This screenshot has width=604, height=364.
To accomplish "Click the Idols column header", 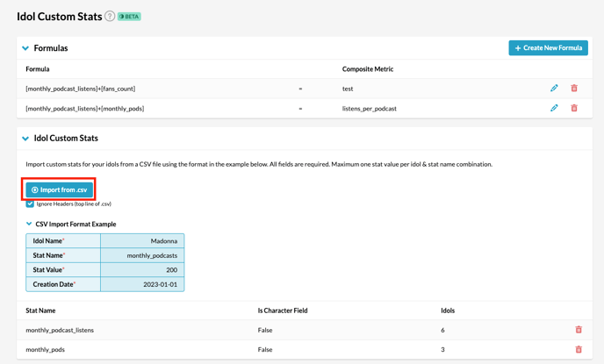I will pyautogui.click(x=448, y=310).
